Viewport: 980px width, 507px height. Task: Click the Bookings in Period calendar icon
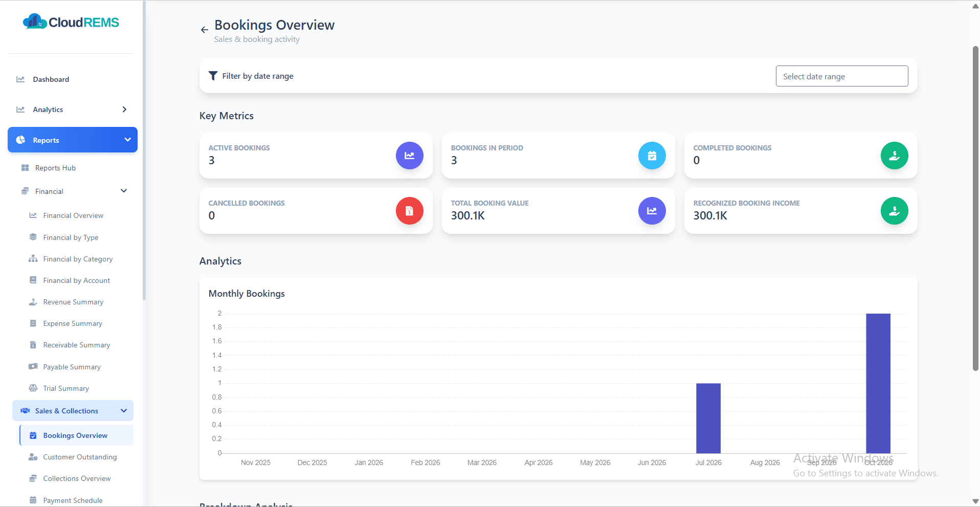(x=652, y=156)
